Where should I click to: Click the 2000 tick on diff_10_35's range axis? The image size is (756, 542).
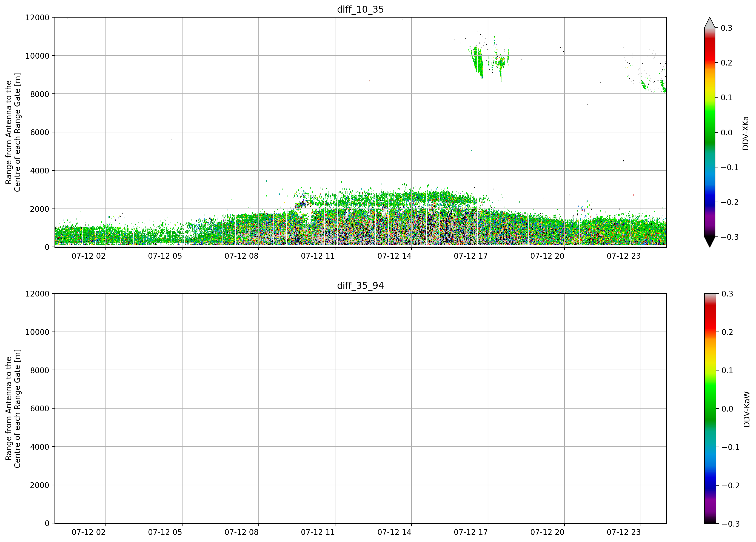click(x=40, y=209)
